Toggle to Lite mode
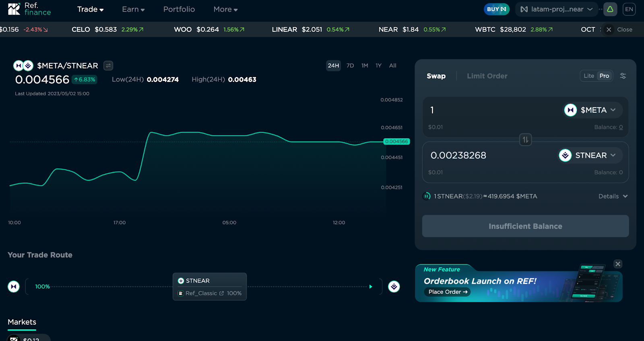 click(589, 76)
